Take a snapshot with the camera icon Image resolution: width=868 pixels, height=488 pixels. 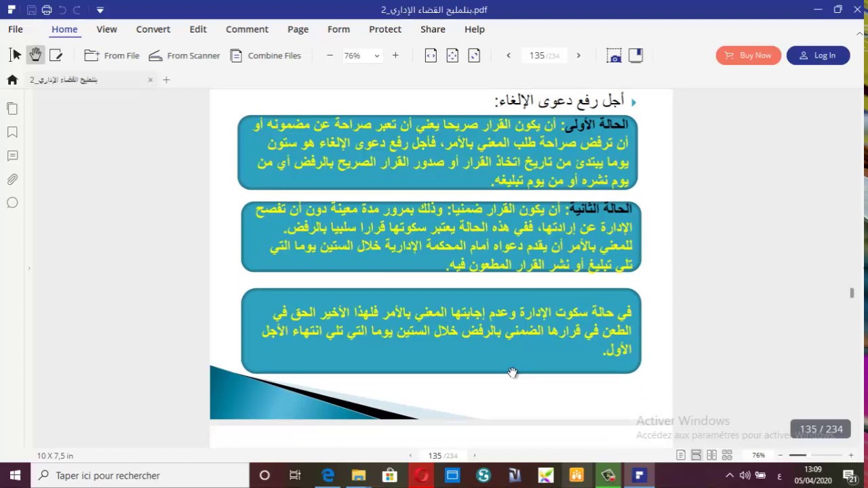tap(614, 56)
